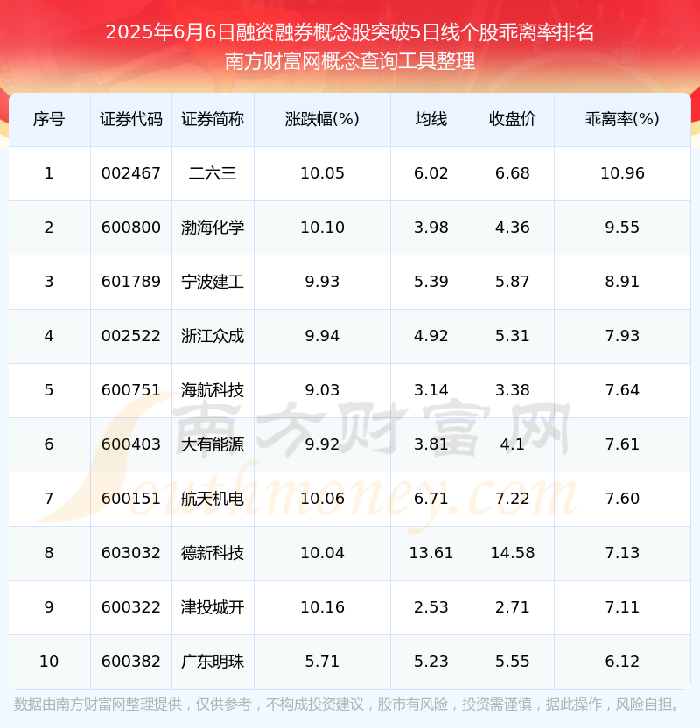The height and width of the screenshot is (728, 700).
Task: Select stock name 二六三
Action: pyautogui.click(x=213, y=173)
